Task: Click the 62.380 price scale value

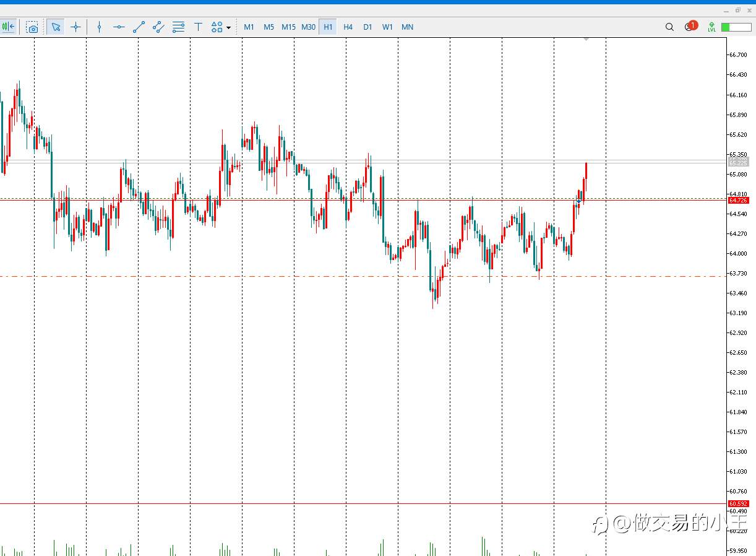Action: click(x=737, y=372)
